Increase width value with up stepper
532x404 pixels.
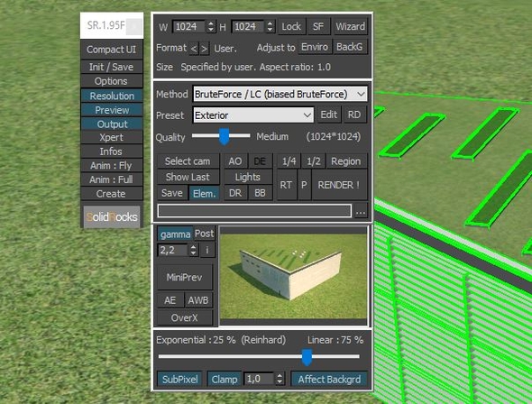coord(211,23)
